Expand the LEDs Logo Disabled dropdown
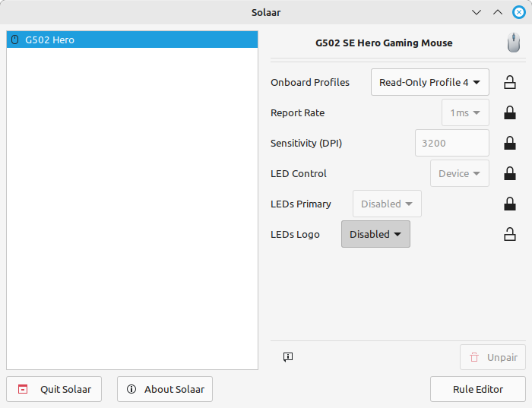The width and height of the screenshot is (532, 408). pos(375,234)
